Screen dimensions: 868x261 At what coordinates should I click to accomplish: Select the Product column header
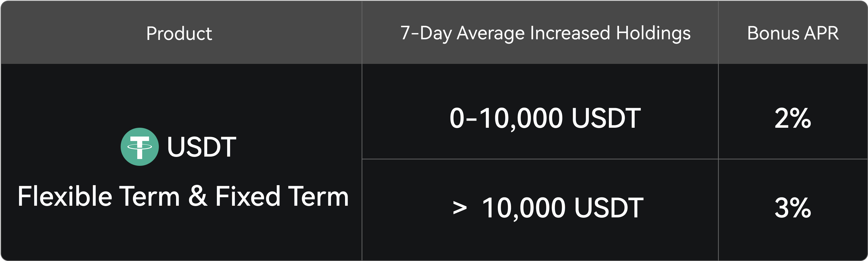click(x=179, y=33)
